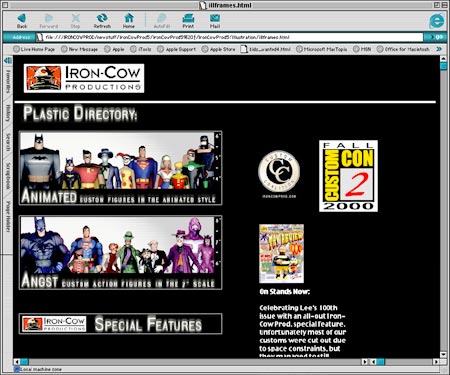Open the iTools favorites bar link
This screenshot has height=375, width=450.
click(141, 49)
